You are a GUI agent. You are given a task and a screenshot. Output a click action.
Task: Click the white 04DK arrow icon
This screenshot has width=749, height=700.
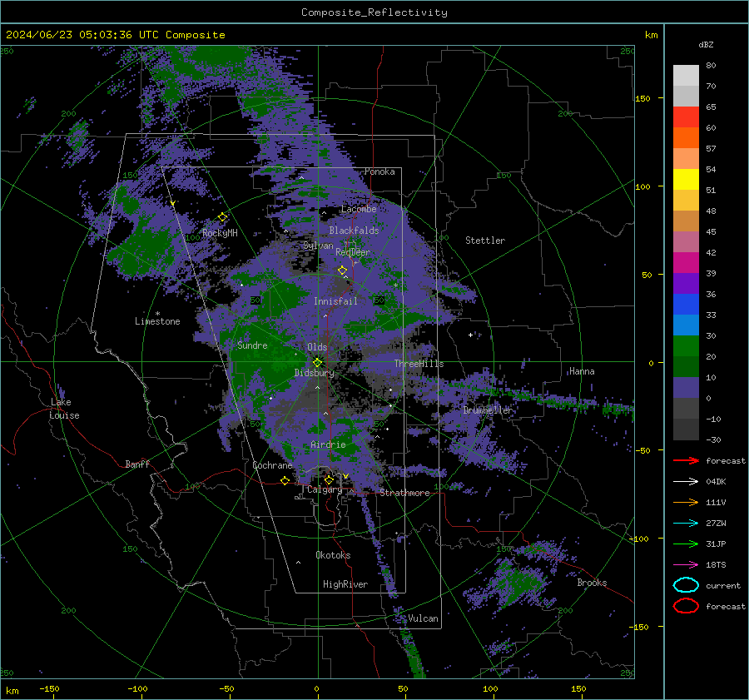click(686, 482)
